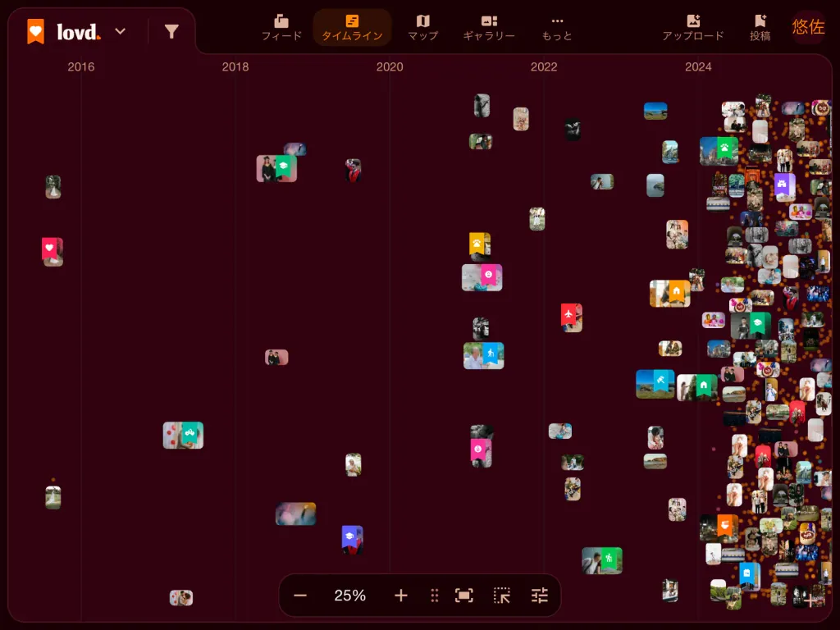840x630 pixels.
Task: Open the pink blurred landscape photo thumbnail
Action: pos(295,514)
